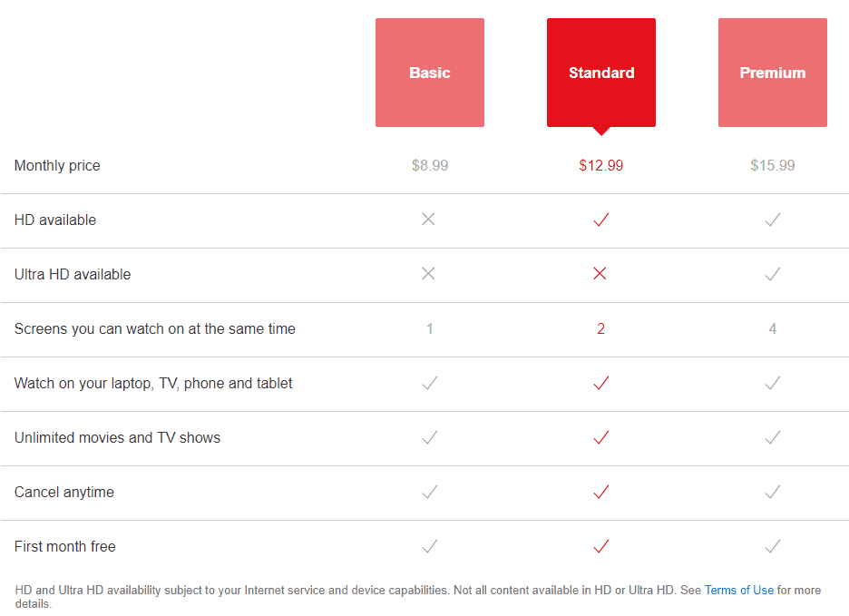Click the red checkmark for Standard HD available

(600, 220)
